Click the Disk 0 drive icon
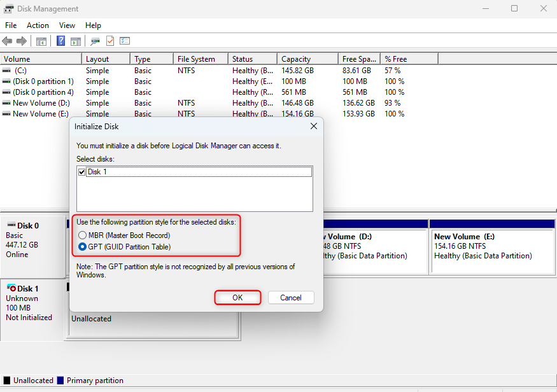This screenshot has width=557, height=392. tap(11, 225)
